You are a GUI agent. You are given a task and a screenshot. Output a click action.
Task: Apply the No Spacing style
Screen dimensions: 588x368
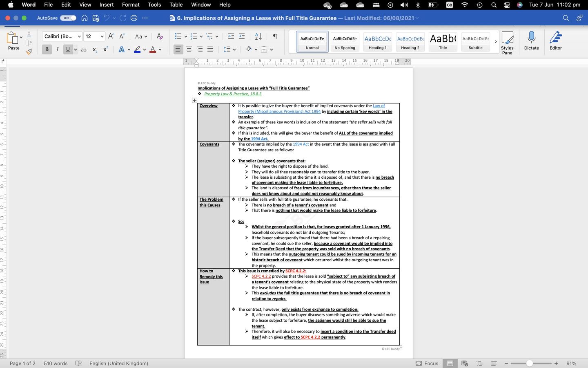coord(345,42)
